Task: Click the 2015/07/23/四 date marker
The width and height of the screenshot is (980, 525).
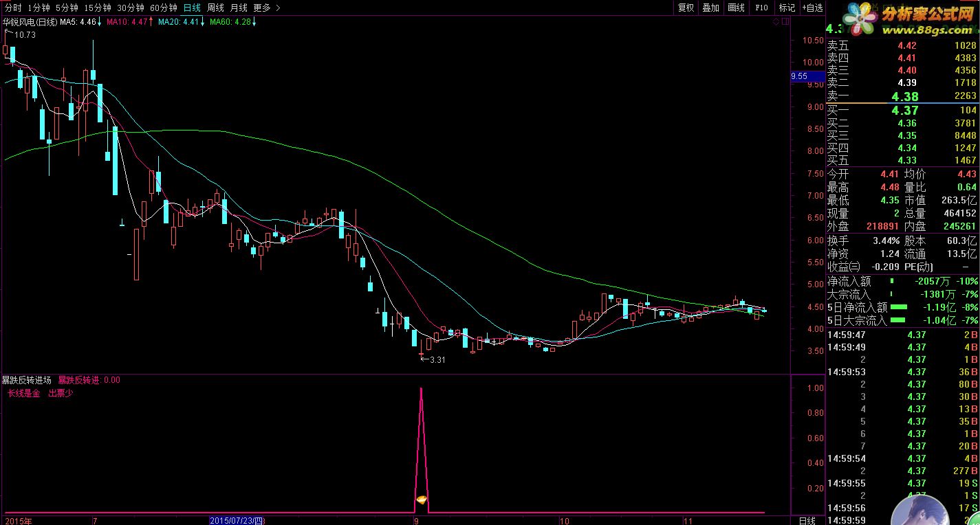Action: click(237, 521)
